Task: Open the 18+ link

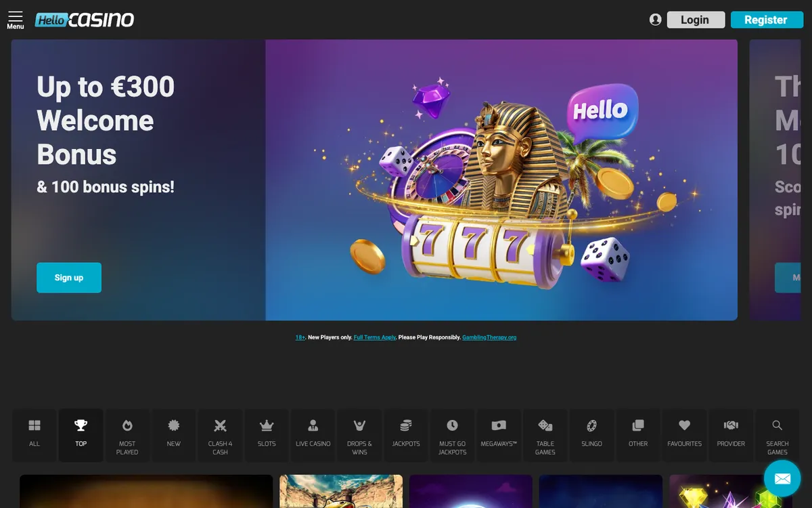Action: (x=300, y=337)
